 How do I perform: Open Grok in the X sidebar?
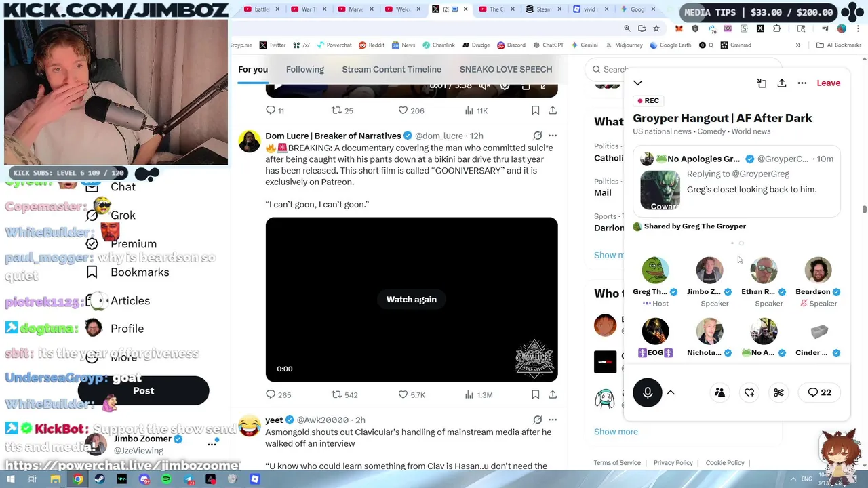click(111, 215)
